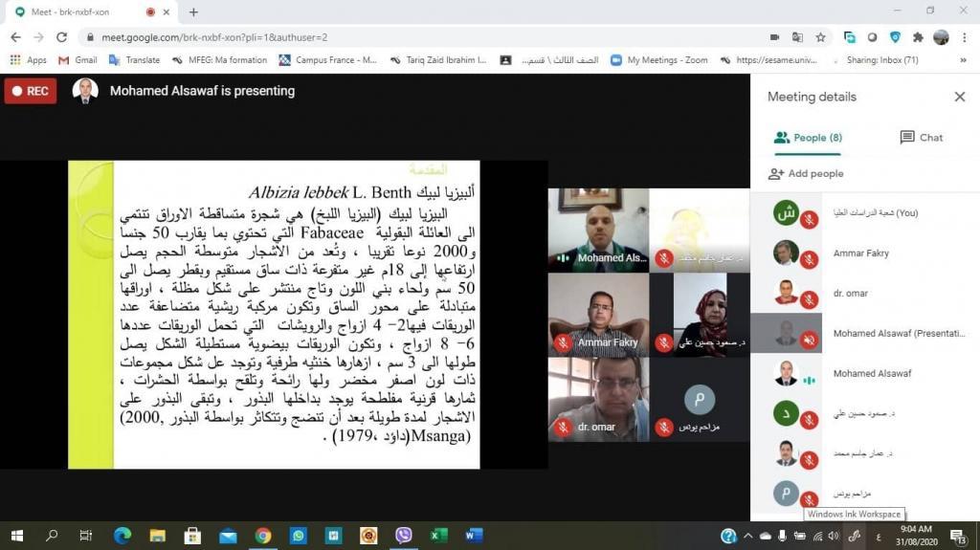Viewport: 980px width, 550px height.
Task: Click the camera icon in the address bar
Action: coord(774,37)
